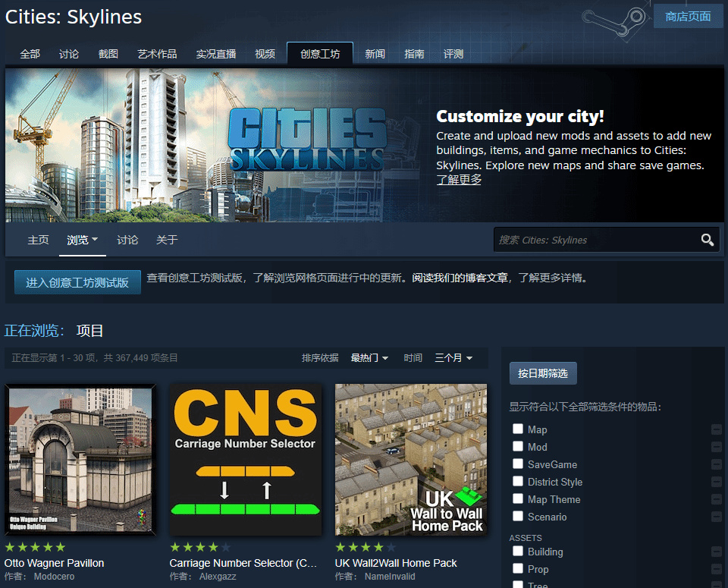The width and height of the screenshot is (728, 588).
Task: Click the 商店页面 store page button
Action: (x=688, y=16)
